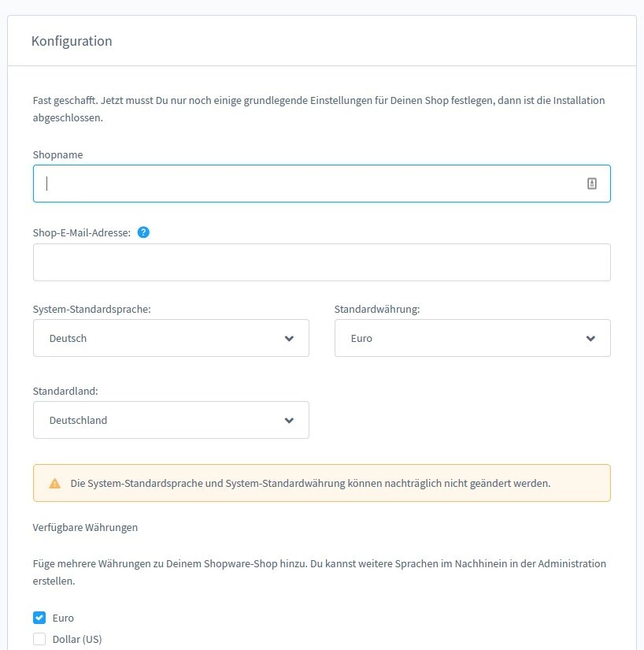The image size is (644, 650).
Task: Click the yellow warning message text
Action: pos(310,483)
